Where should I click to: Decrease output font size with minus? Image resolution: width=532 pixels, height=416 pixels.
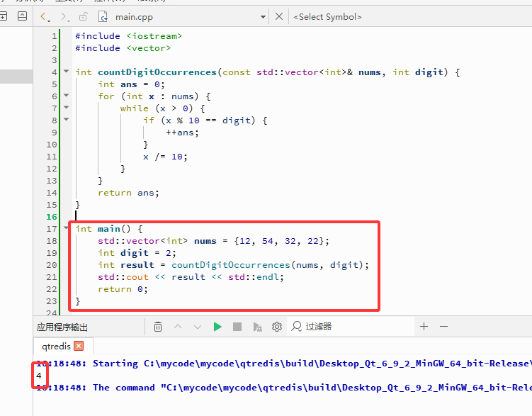coord(443,327)
